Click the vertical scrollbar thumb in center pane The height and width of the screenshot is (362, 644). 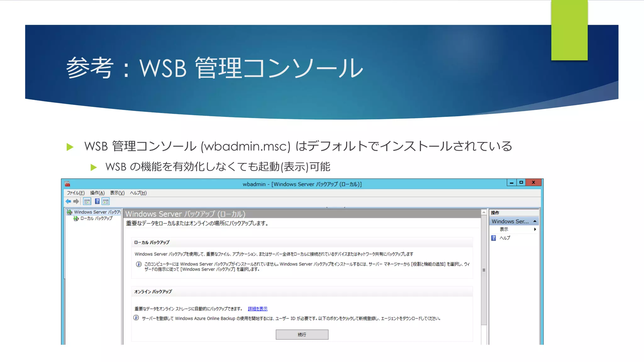[484, 270]
